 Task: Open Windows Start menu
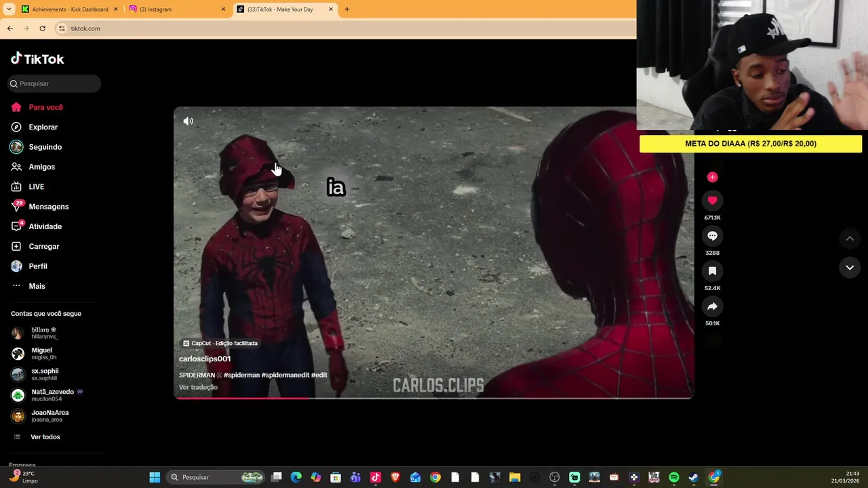coord(155,477)
